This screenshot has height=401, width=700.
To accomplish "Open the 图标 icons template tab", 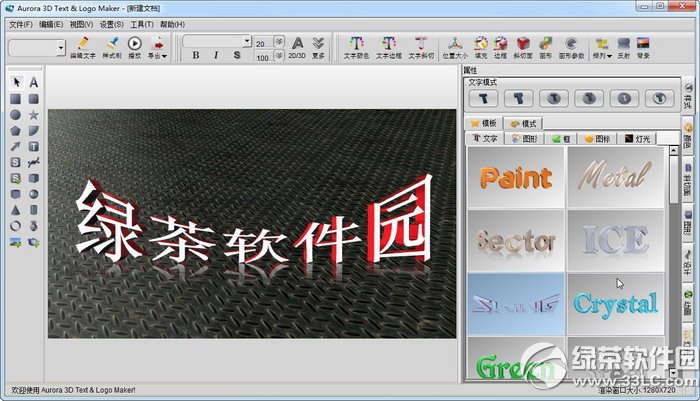I will (x=597, y=139).
